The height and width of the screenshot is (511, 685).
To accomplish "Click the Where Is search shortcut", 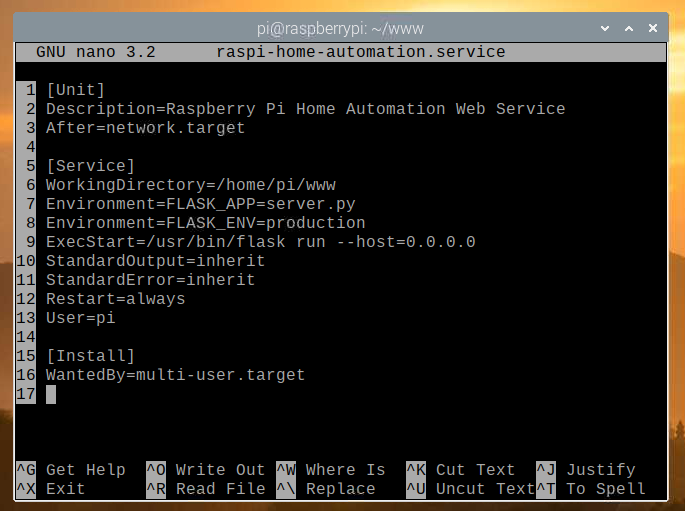I will 345,470.
